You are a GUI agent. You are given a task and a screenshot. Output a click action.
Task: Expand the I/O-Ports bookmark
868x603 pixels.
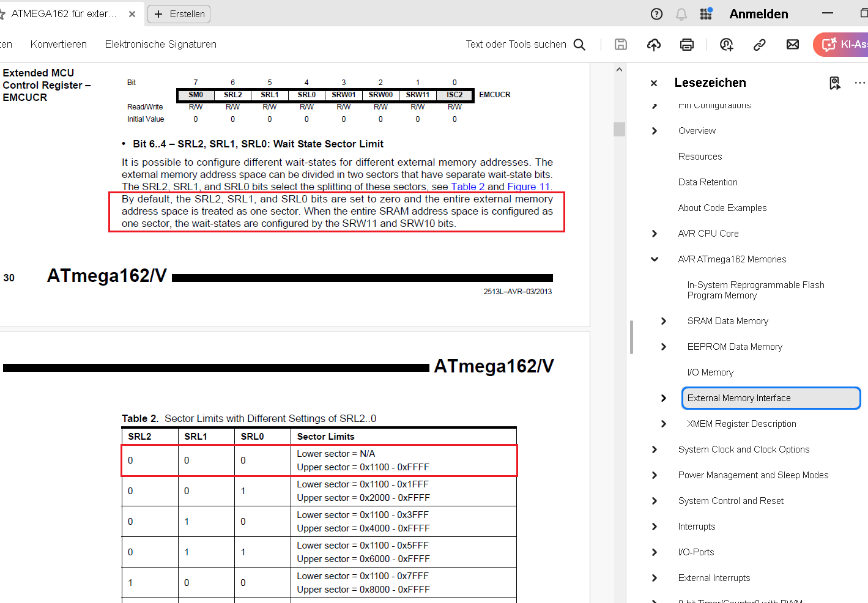(655, 552)
